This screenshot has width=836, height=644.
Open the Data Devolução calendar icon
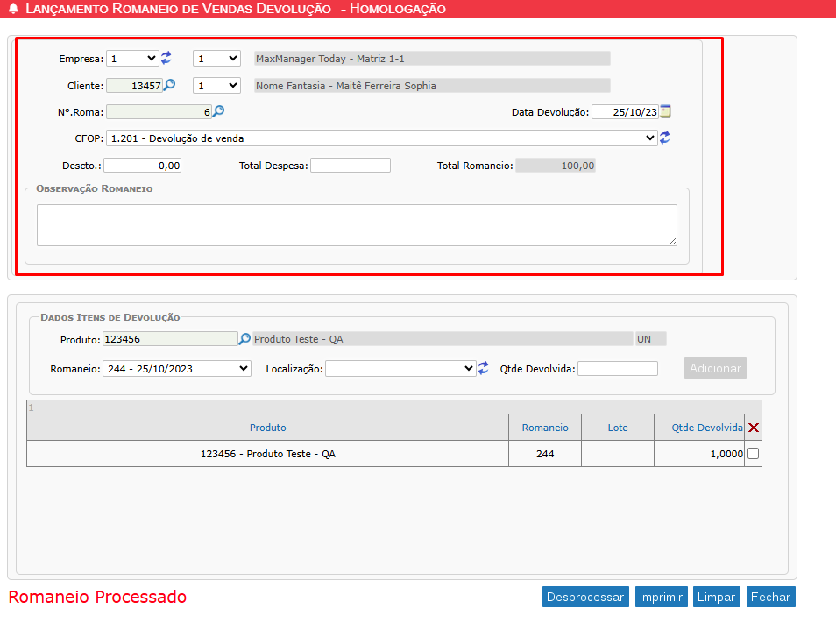[666, 111]
